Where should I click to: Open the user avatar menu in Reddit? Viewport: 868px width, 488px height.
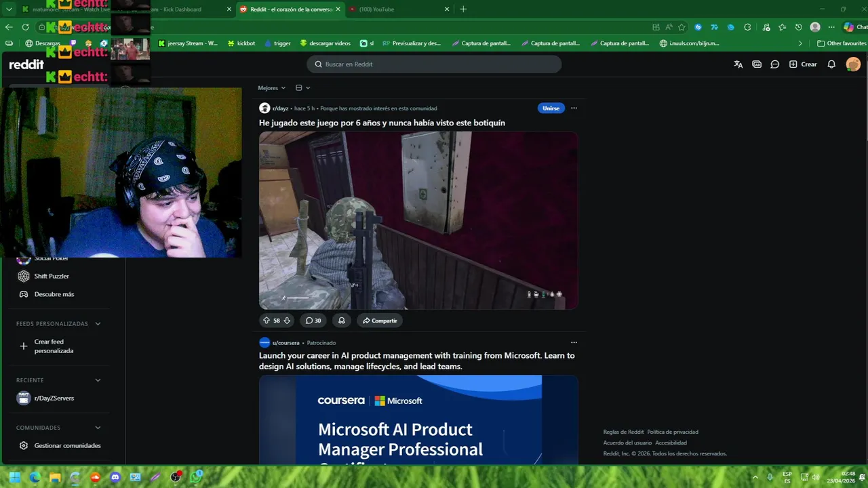coord(853,64)
